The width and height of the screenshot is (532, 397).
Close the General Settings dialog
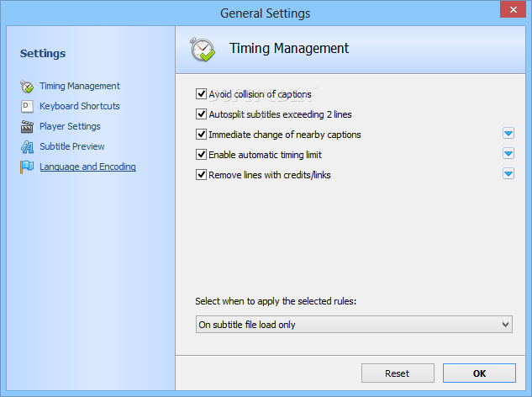pyautogui.click(x=513, y=9)
